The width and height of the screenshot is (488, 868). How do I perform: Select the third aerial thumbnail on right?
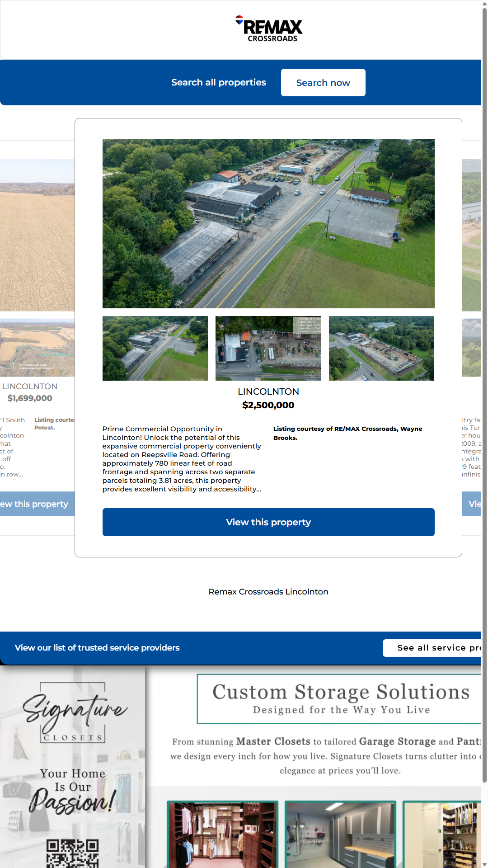pyautogui.click(x=381, y=348)
